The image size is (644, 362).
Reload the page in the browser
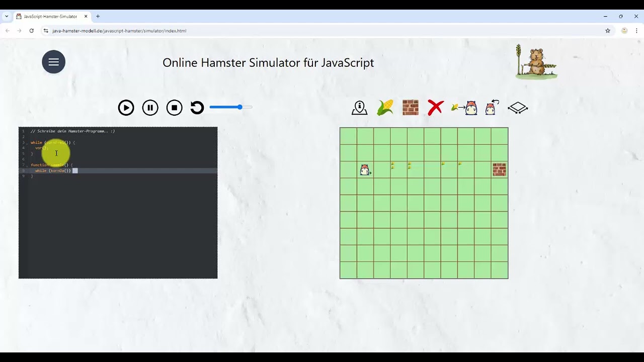tap(31, 31)
